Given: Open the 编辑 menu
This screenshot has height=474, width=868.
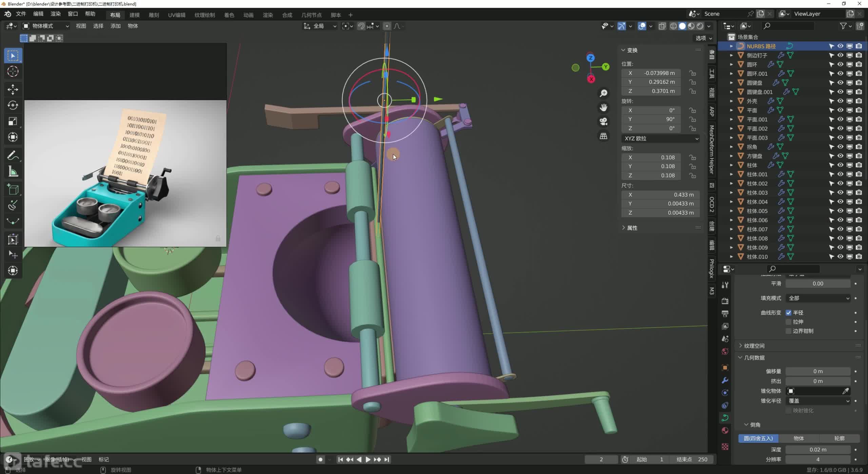Looking at the screenshot, I should (x=38, y=14).
